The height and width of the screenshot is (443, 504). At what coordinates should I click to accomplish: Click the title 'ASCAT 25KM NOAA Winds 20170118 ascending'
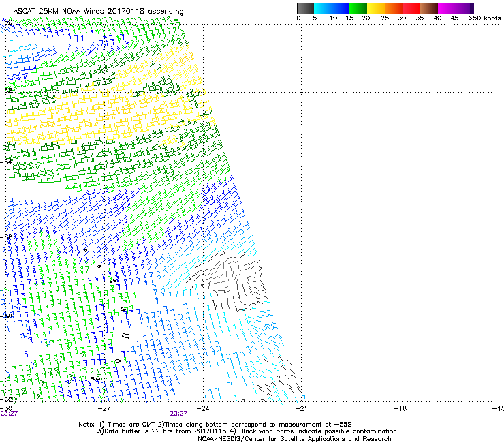98,12
